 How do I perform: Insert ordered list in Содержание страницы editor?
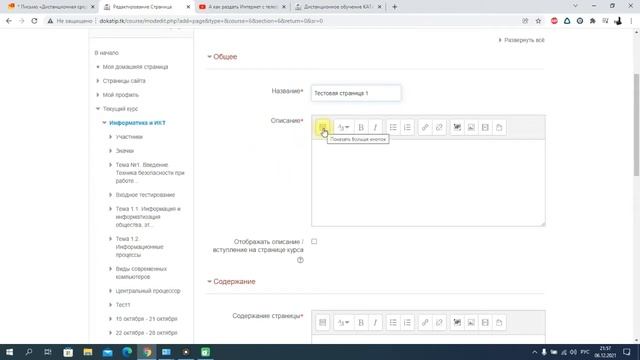(x=407, y=322)
